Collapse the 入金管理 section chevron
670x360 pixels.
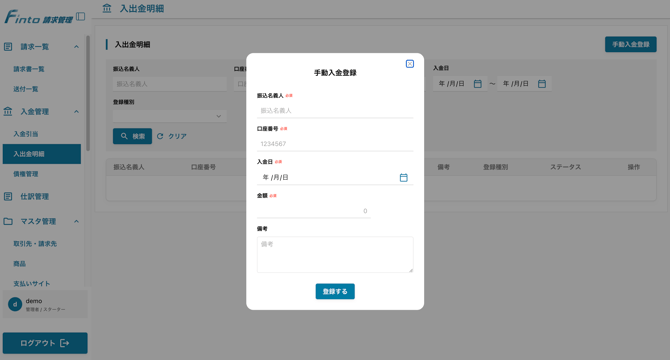tap(76, 111)
